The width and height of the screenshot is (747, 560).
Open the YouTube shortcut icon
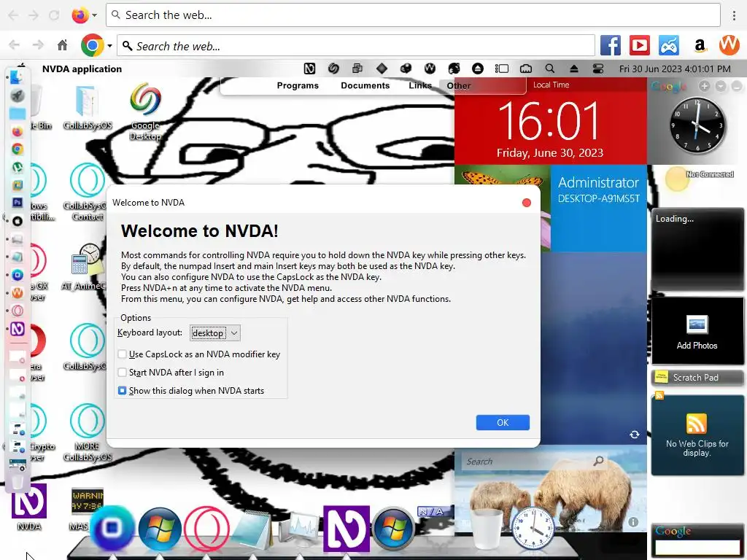[640, 46]
